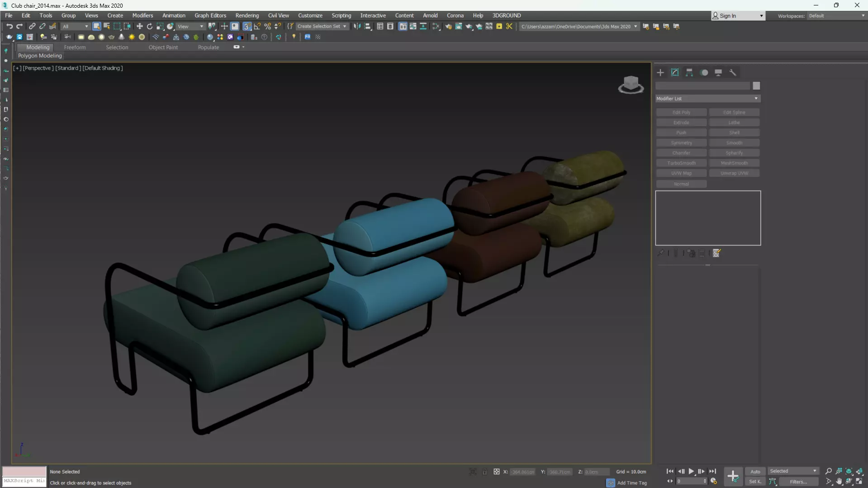Toggle Key Mode button

click(670, 481)
